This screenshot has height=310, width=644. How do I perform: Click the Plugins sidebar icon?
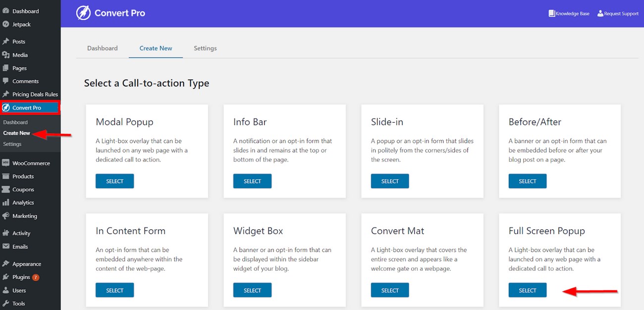click(x=6, y=277)
